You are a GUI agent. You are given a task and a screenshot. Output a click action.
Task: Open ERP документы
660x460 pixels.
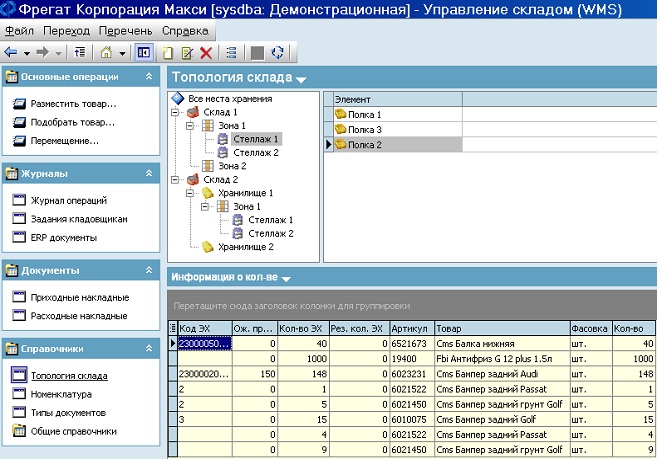[x=64, y=237]
